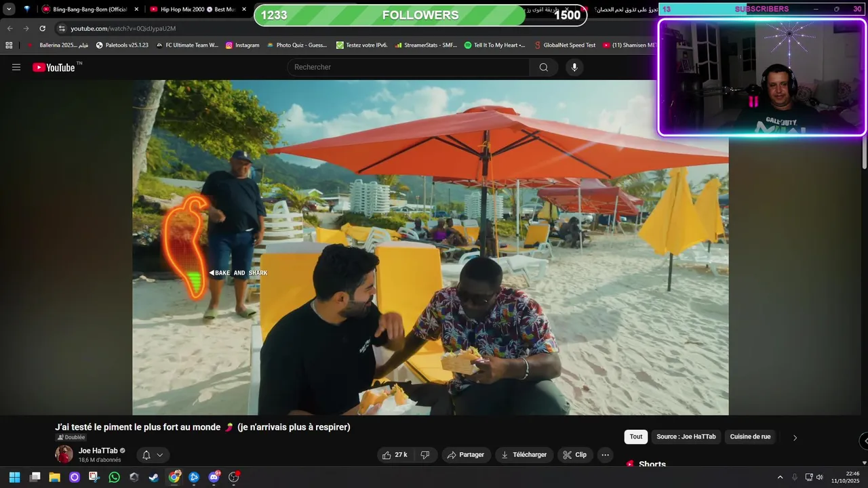The height and width of the screenshot is (488, 868).
Task: Open the Joe HaTTab channel avatar
Action: [64, 455]
